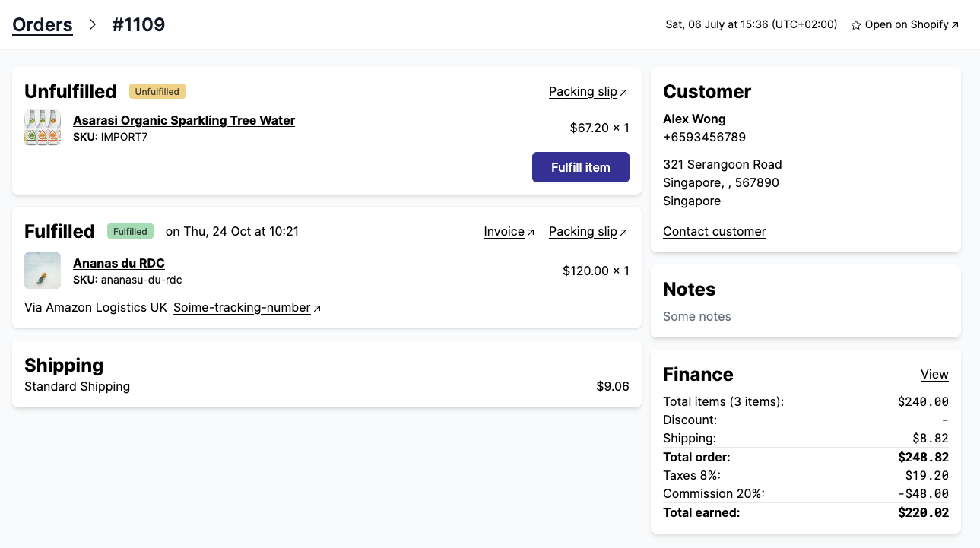
Task: Open the Ananas du RDC product thumbnail
Action: click(x=43, y=271)
